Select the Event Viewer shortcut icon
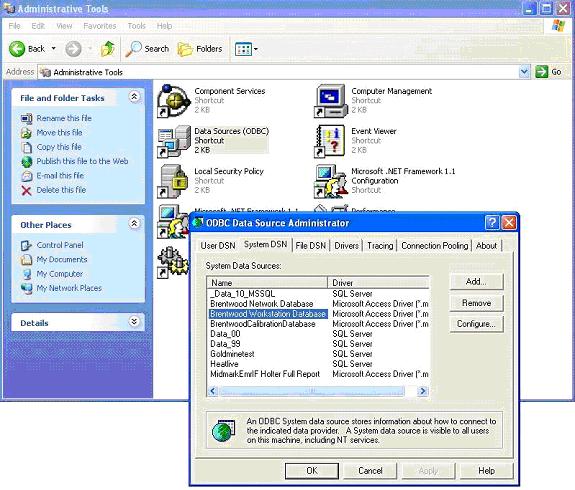 330,142
